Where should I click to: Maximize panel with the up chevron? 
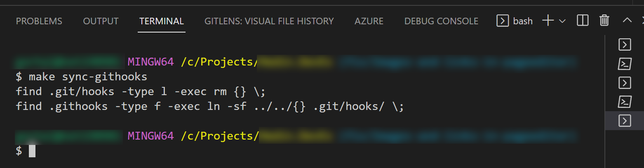(x=627, y=20)
